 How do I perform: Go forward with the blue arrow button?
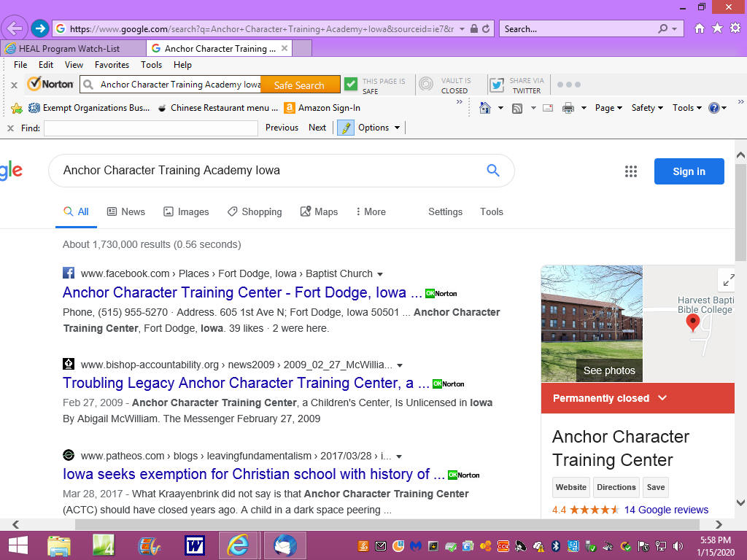[40, 28]
